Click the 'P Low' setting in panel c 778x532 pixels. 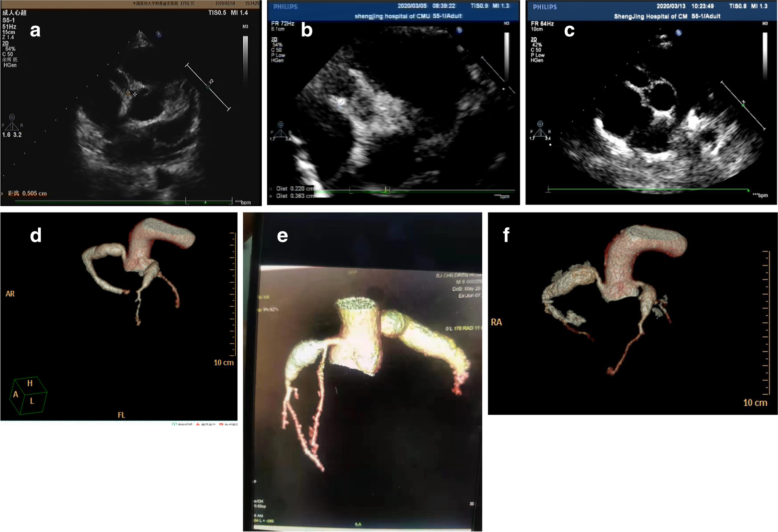click(x=538, y=55)
